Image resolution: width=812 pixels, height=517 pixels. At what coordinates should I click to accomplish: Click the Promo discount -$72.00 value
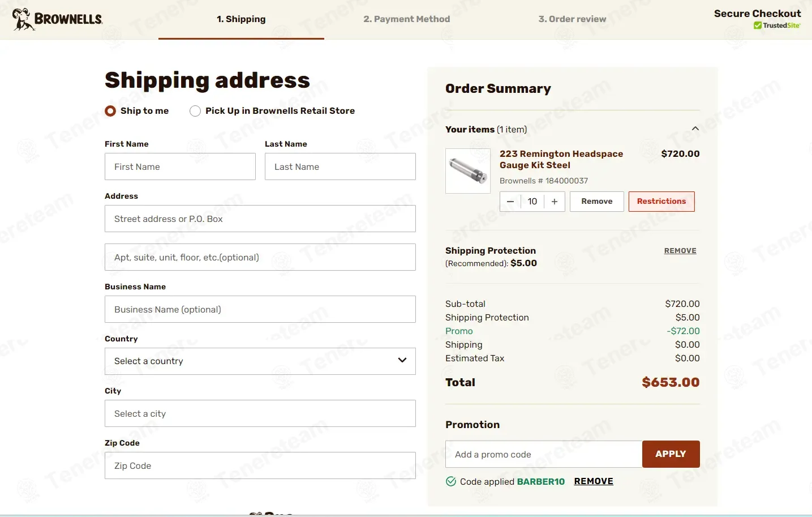[x=683, y=331]
